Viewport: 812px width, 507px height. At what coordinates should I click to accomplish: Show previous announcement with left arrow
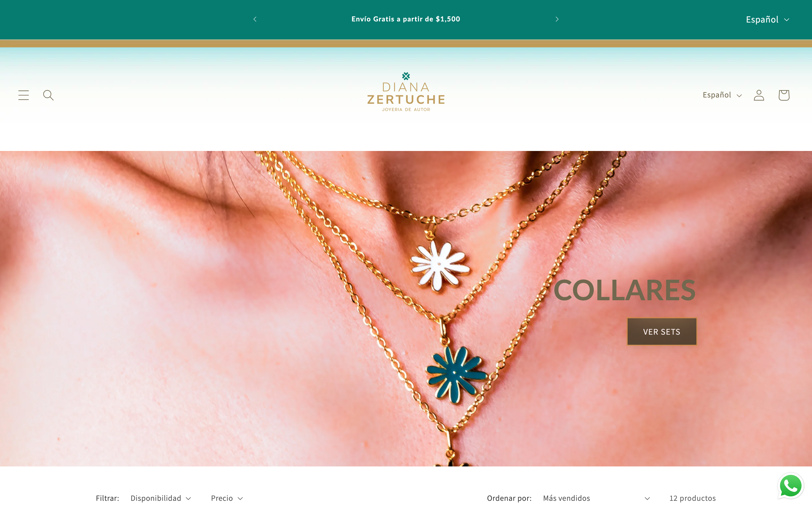point(255,19)
